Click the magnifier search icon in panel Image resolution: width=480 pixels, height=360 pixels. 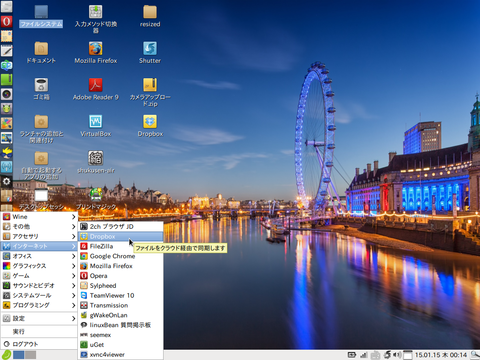pos(475,355)
